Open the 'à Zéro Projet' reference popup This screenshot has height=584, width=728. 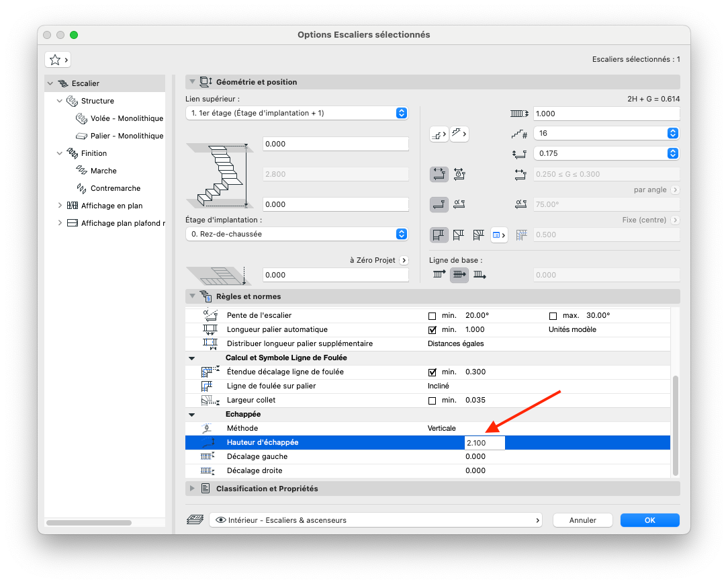[x=404, y=261]
